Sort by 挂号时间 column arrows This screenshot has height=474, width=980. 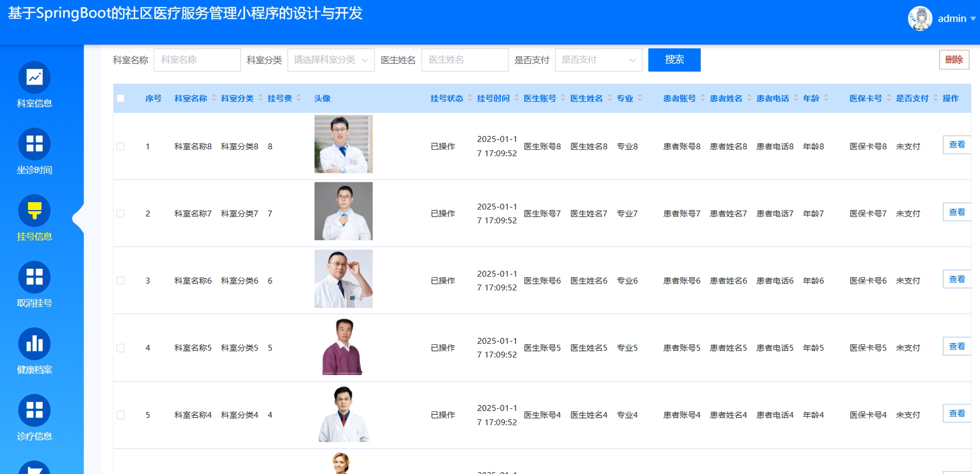point(516,98)
